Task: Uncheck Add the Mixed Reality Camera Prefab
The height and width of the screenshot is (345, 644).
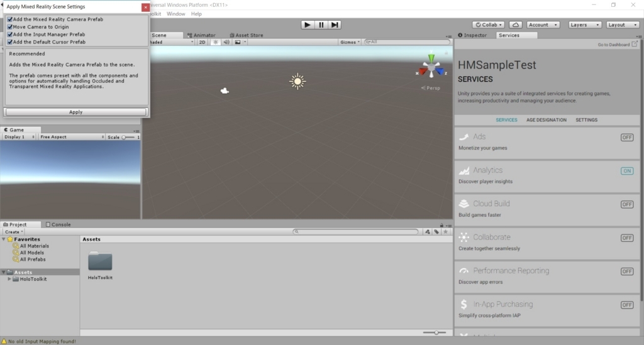Action: point(10,19)
